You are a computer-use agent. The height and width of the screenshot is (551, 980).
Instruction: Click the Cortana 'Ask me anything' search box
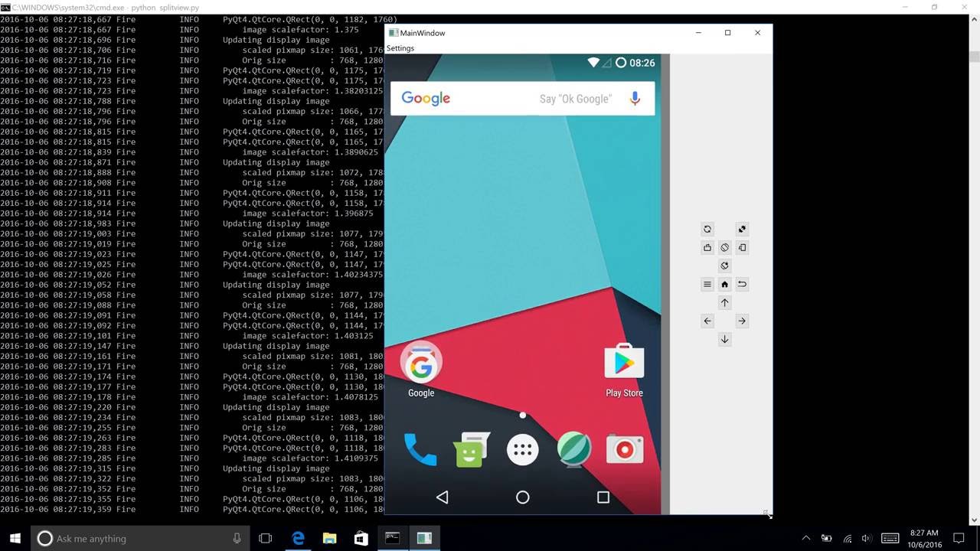(x=141, y=539)
